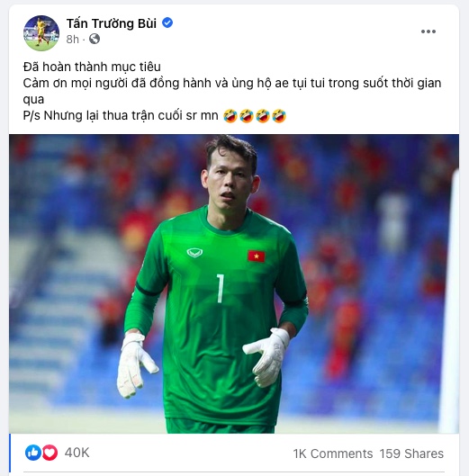469x476 pixels.
Task: Open the post's 8h timestamp
Action: coord(73,40)
